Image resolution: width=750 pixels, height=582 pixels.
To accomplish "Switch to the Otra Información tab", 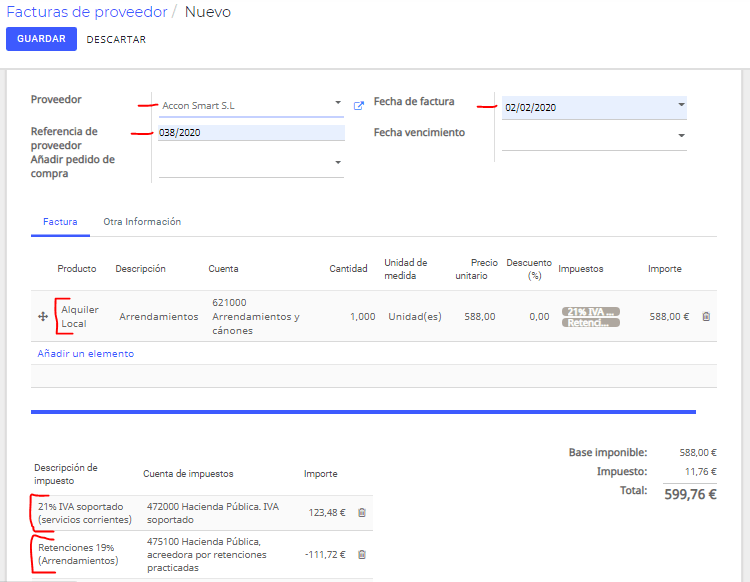I will [142, 221].
